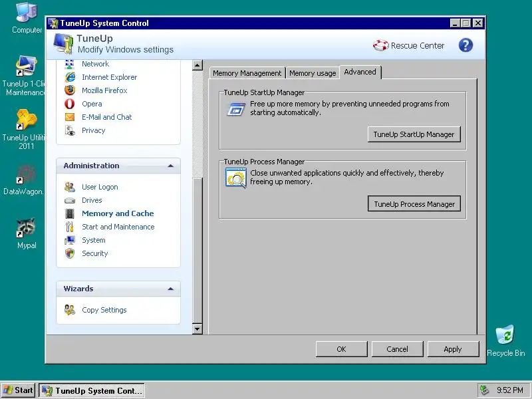
Task: Click the sidebar scroll up arrow
Action: (198, 65)
